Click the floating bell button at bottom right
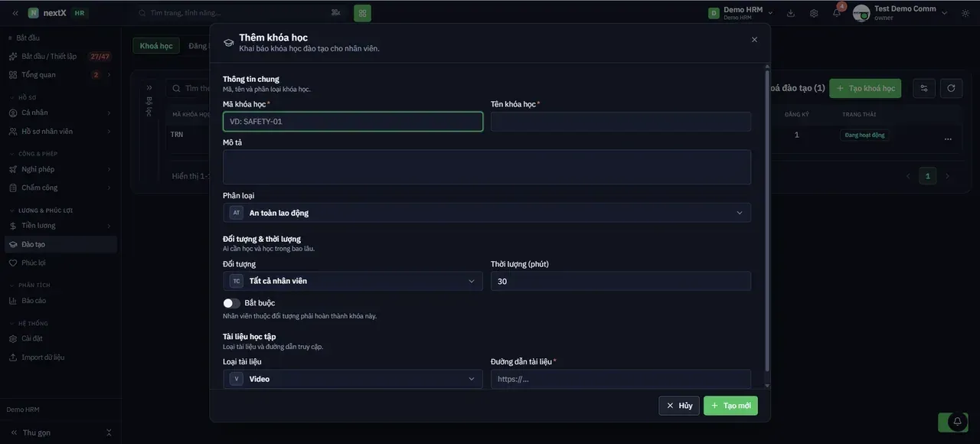 [x=957, y=422]
